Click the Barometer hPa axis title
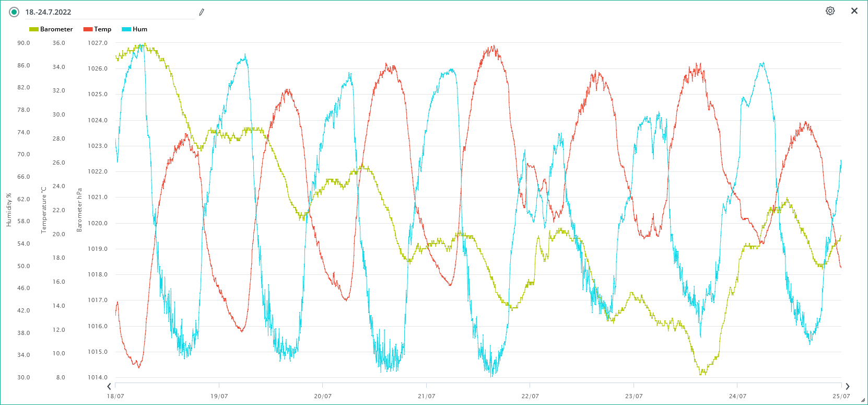868x405 pixels. click(79, 210)
